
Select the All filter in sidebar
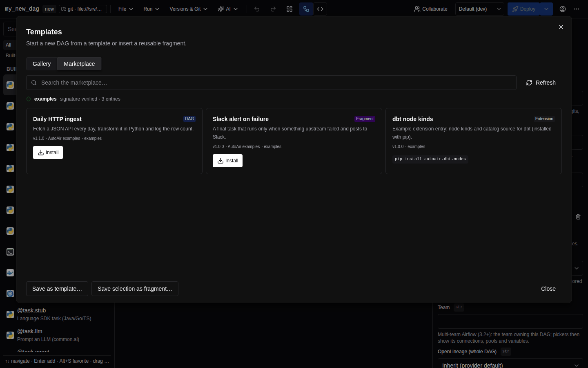click(x=9, y=45)
